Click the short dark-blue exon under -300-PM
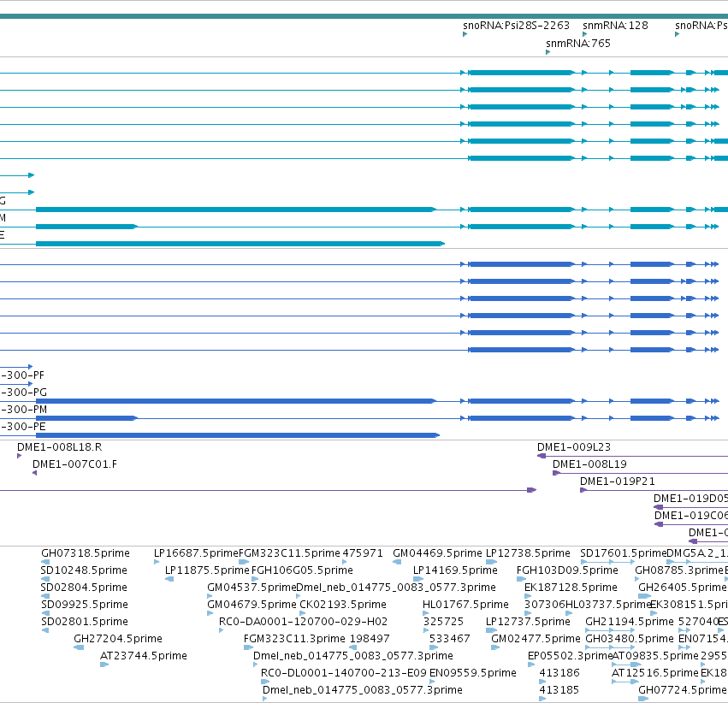This screenshot has width=728, height=703. pos(86,418)
